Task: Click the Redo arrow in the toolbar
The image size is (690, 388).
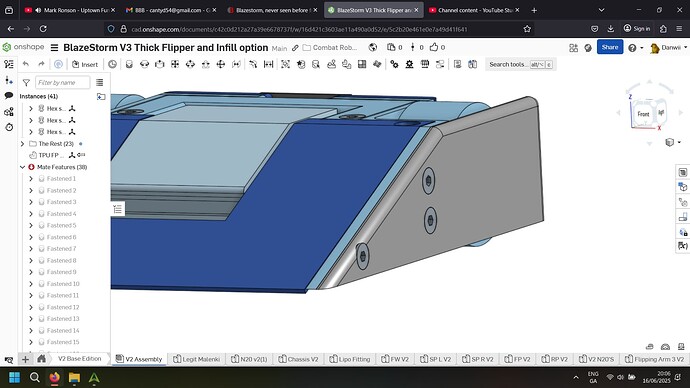Action: point(41,64)
